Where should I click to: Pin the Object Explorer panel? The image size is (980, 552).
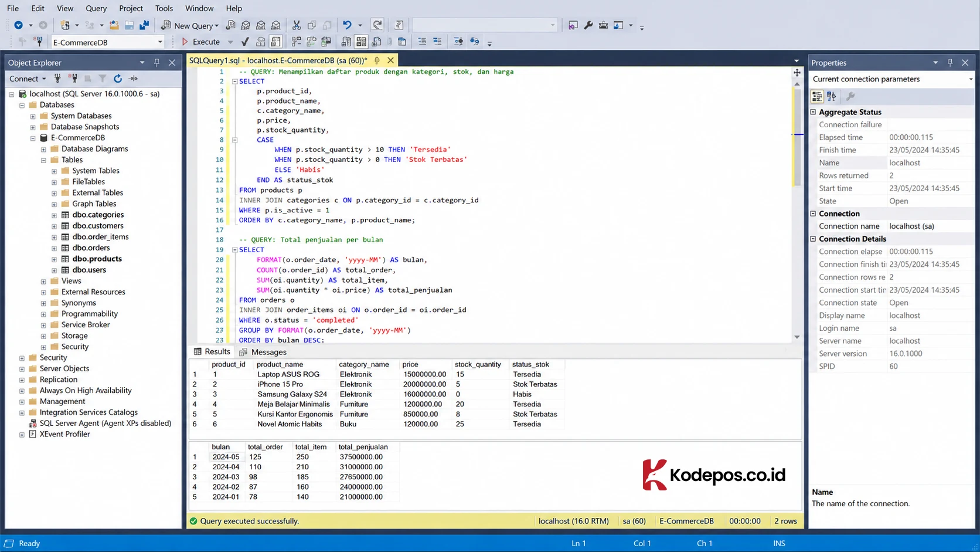point(156,62)
